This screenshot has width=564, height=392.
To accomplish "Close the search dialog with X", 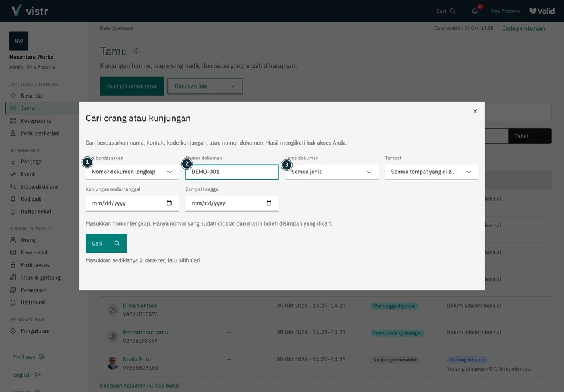I will (x=475, y=112).
